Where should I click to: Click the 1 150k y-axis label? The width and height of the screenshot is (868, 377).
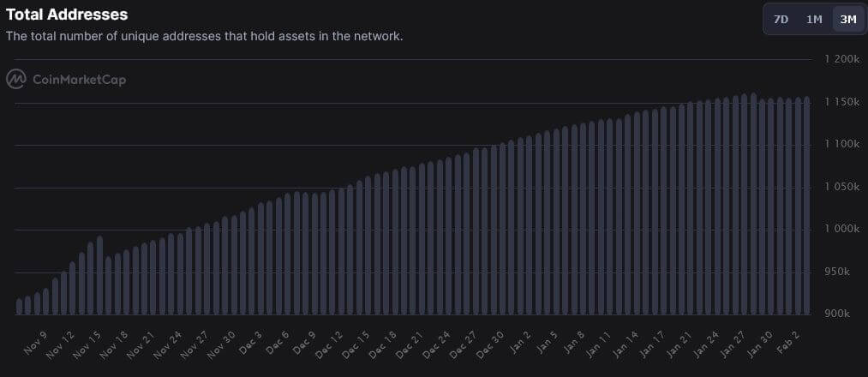842,102
